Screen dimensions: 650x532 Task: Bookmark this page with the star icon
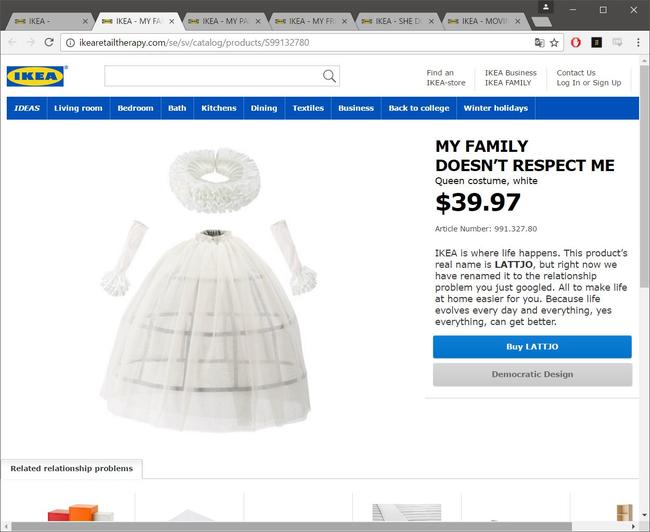(554, 42)
